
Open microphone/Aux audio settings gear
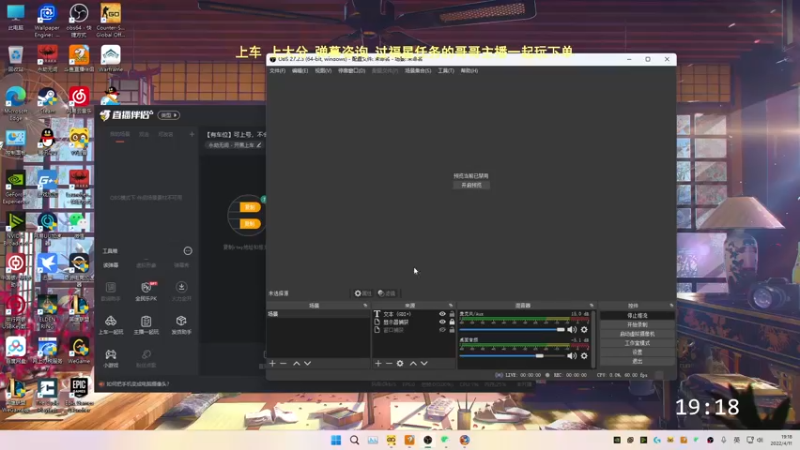(584, 330)
